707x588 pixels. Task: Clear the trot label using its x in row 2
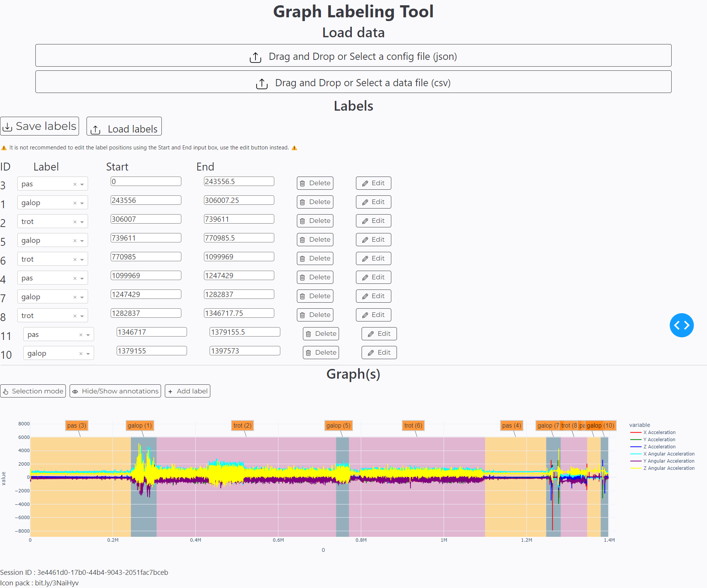[75, 221]
